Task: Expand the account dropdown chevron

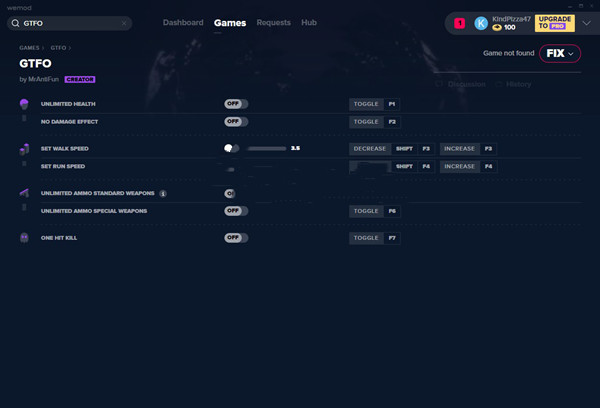Action: [586, 23]
